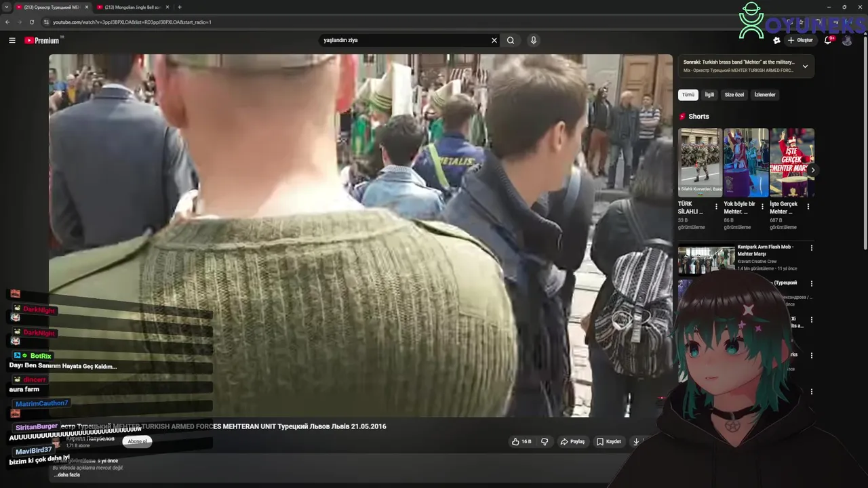Run search with magnifier button
Image resolution: width=868 pixels, height=488 pixels.
pos(511,41)
